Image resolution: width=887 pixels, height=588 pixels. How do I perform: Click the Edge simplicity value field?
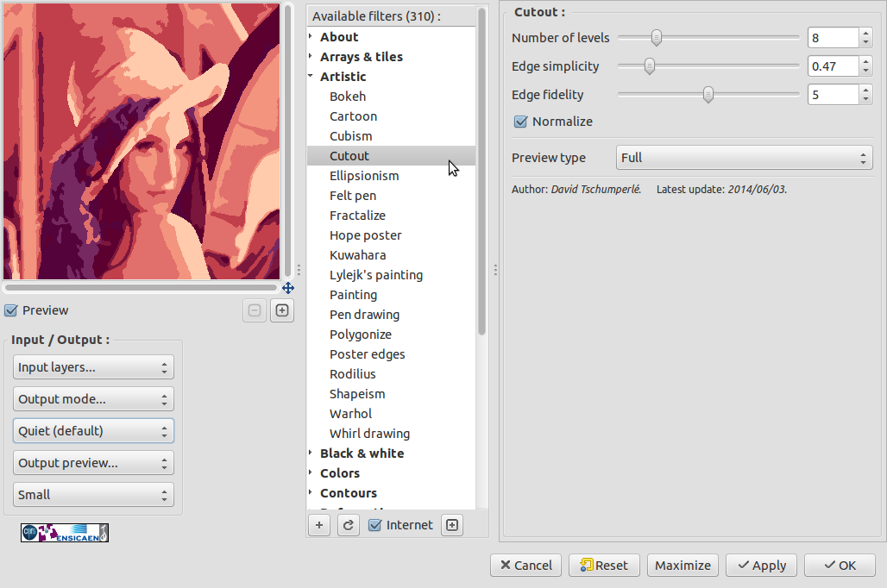tap(834, 66)
